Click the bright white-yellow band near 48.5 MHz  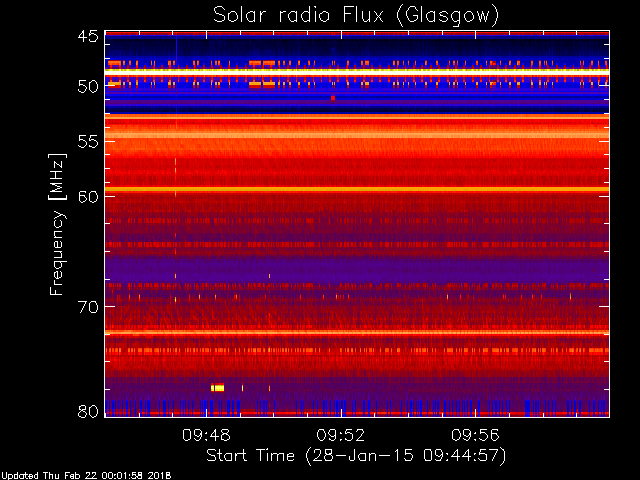click(357, 72)
